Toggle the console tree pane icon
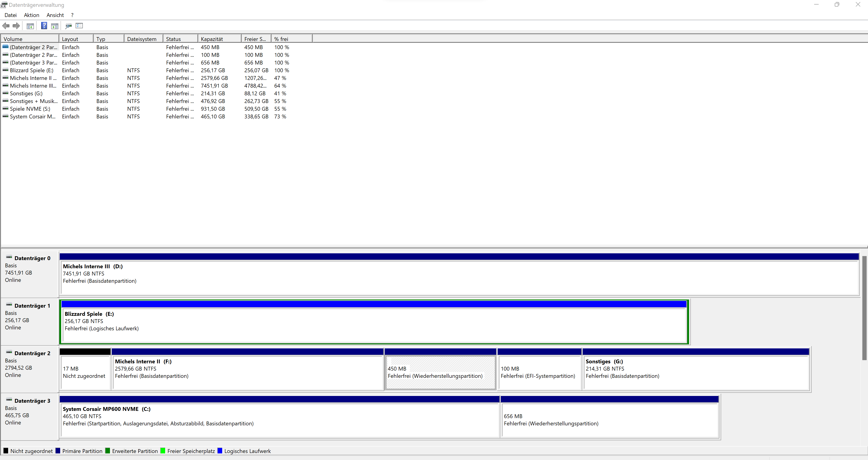 coord(30,26)
